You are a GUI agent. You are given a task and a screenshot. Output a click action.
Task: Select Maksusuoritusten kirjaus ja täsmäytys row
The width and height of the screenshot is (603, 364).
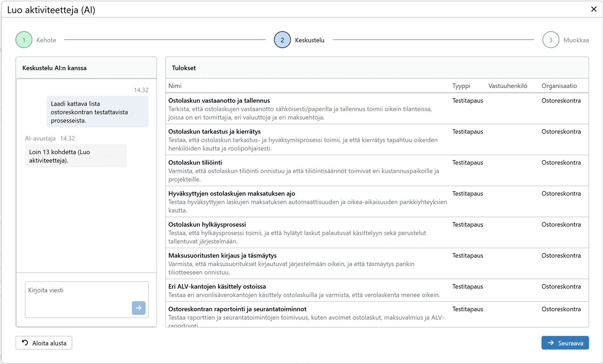222,256
